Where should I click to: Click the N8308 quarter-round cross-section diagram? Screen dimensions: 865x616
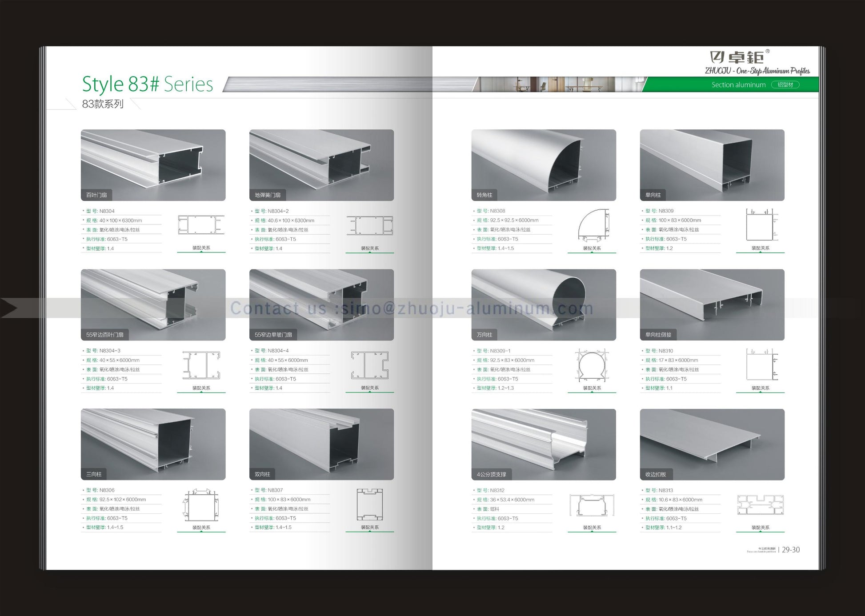point(593,225)
